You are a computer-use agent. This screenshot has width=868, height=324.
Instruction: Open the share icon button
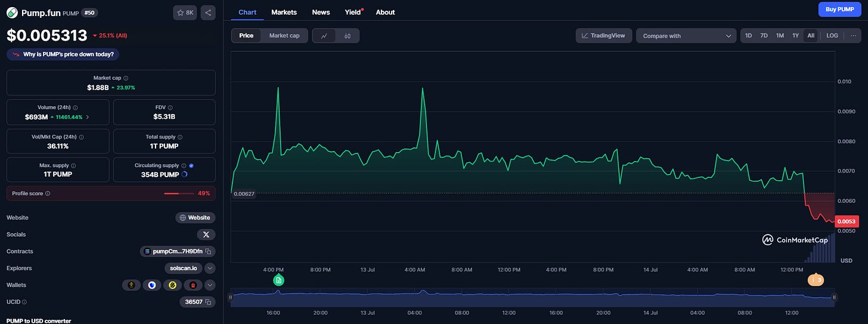(208, 13)
